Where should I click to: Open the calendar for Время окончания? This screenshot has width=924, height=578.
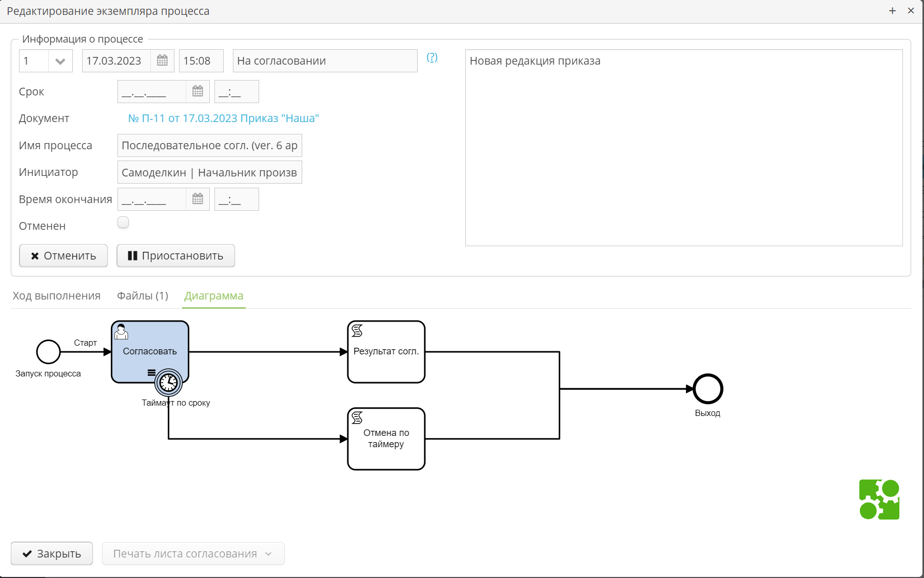197,199
